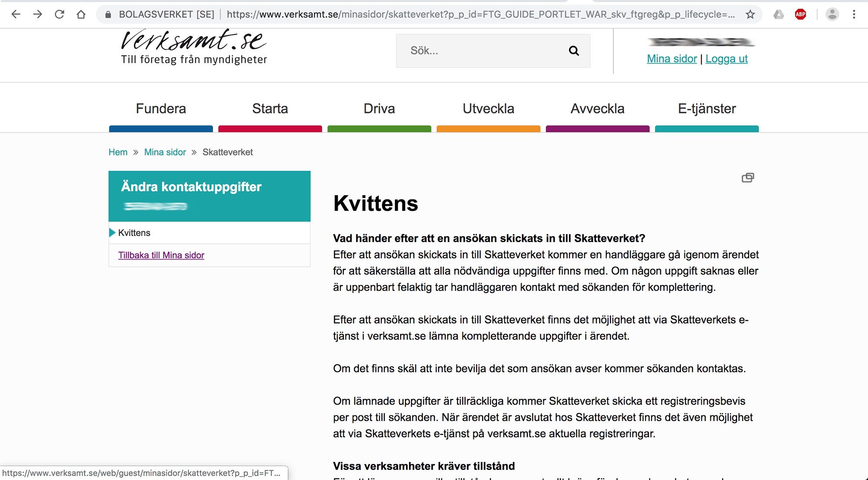Click Ändra kontaktuppgifter panel header

tap(209, 196)
